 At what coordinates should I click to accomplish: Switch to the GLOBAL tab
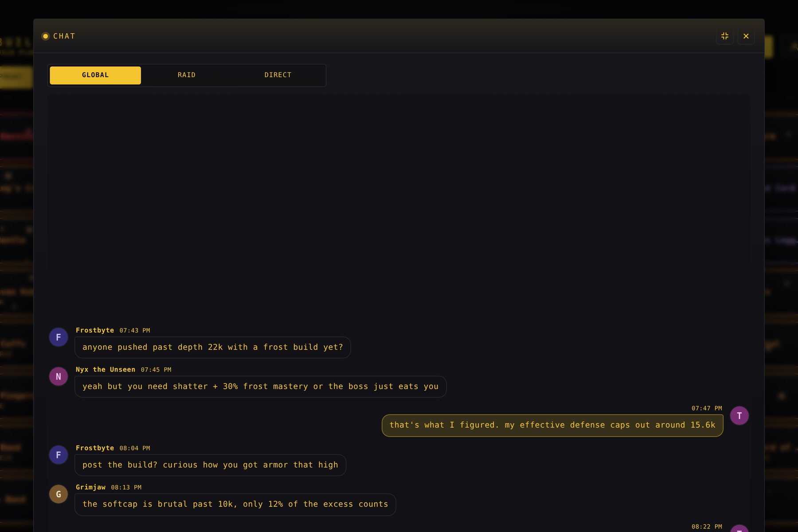tap(95, 75)
